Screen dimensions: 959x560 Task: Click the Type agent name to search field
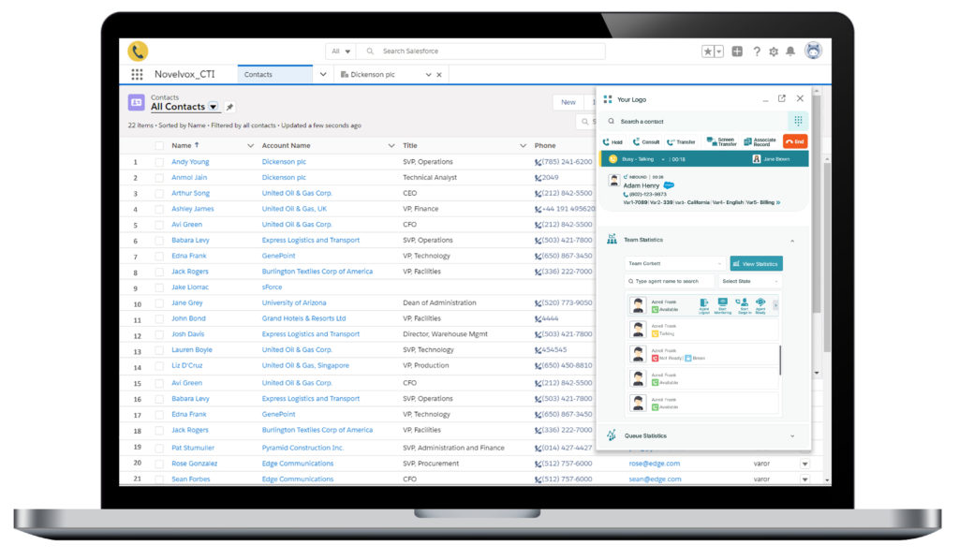click(670, 281)
